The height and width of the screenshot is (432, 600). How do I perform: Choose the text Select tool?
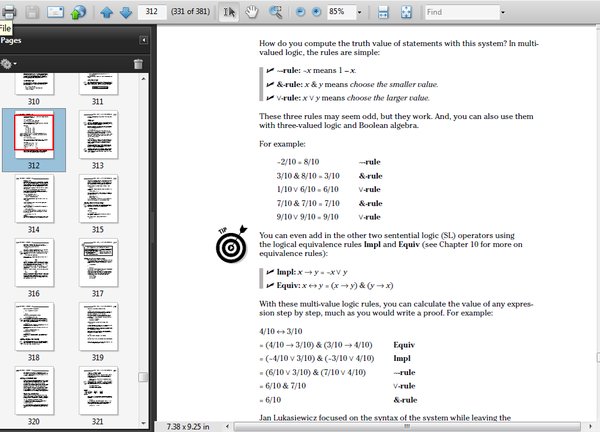coord(229,12)
